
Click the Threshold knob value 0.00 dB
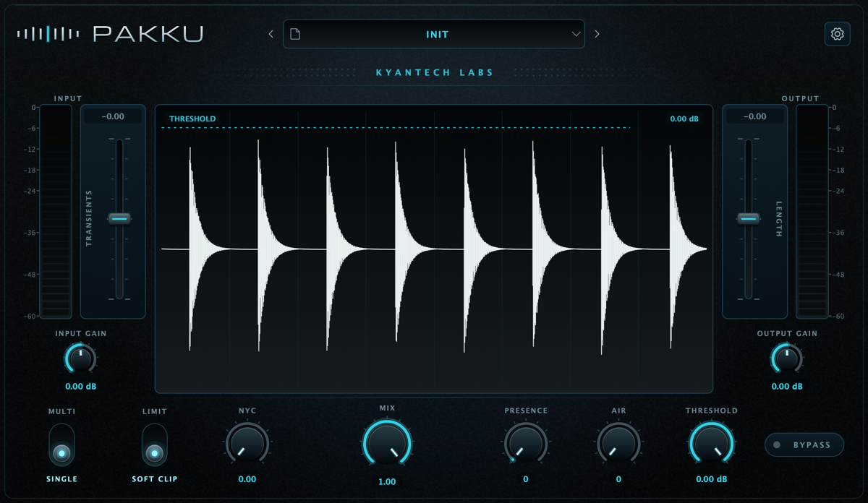point(712,479)
